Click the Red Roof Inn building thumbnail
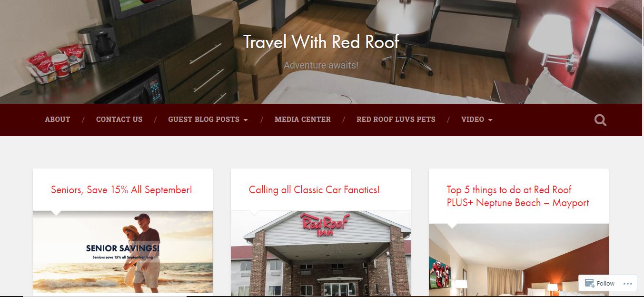 click(x=321, y=254)
